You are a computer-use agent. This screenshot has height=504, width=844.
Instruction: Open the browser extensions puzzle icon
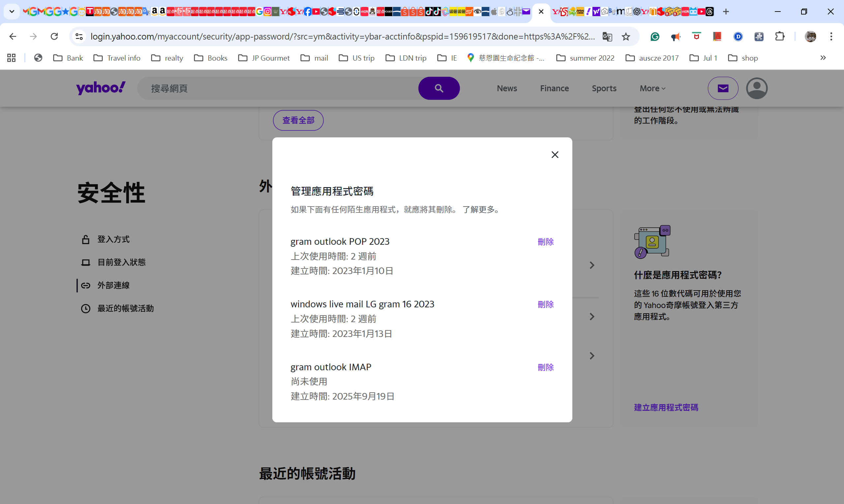coord(780,37)
